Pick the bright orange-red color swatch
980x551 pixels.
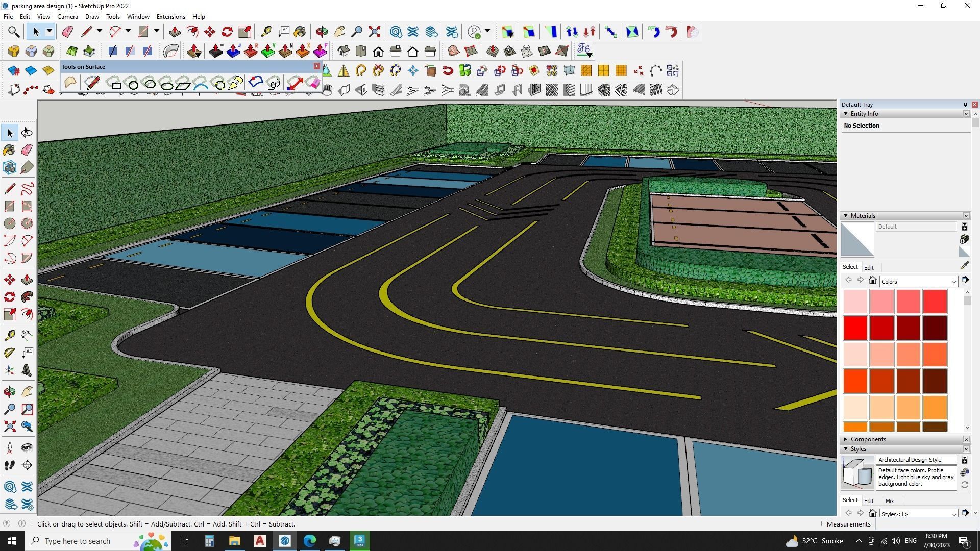tap(855, 381)
